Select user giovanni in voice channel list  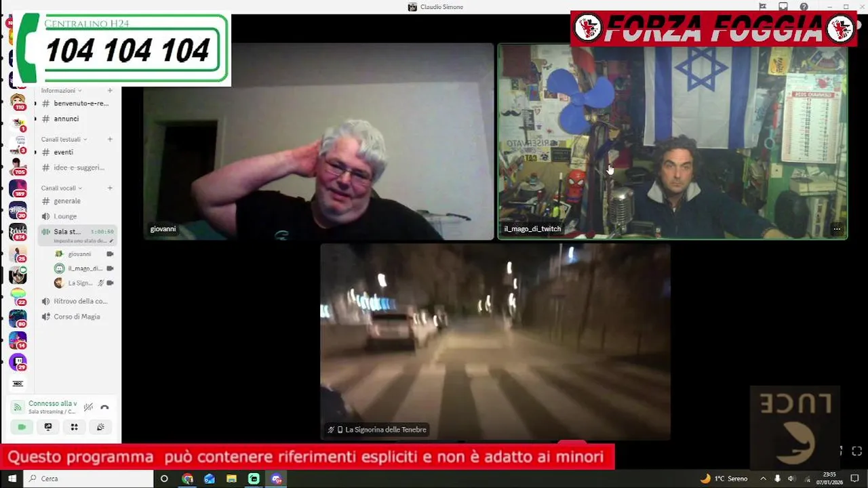point(83,253)
